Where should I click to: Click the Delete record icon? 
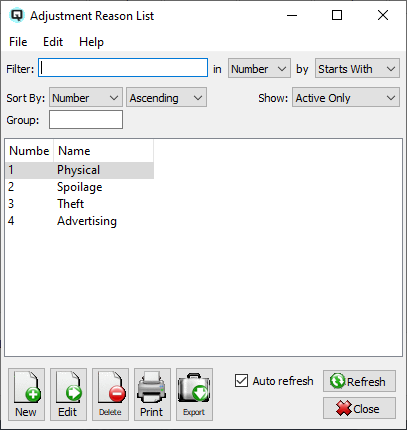tap(110, 394)
